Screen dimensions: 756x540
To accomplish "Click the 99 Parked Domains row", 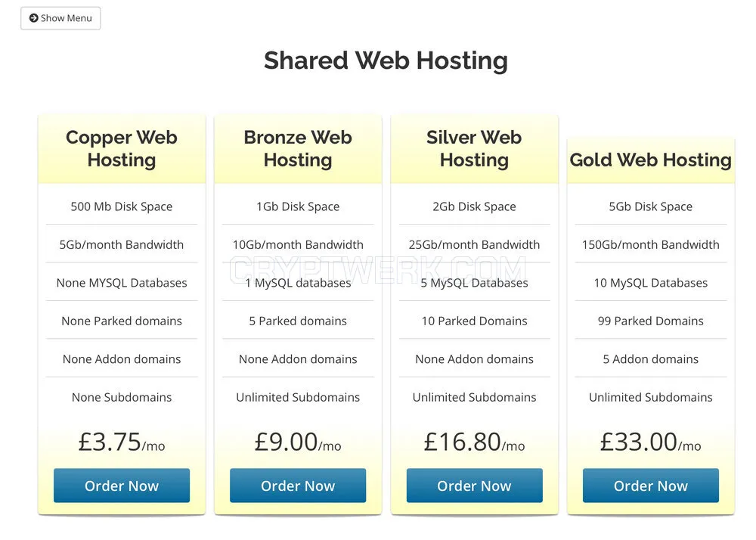I will [651, 321].
